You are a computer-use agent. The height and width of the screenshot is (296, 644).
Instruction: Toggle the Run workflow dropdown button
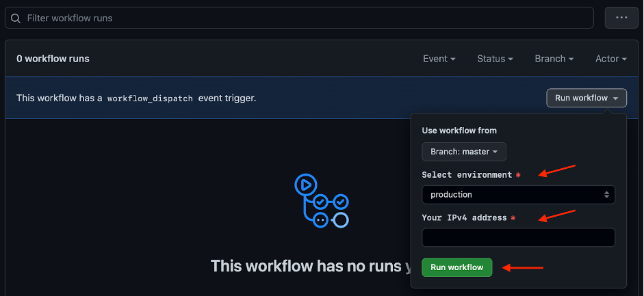click(587, 98)
